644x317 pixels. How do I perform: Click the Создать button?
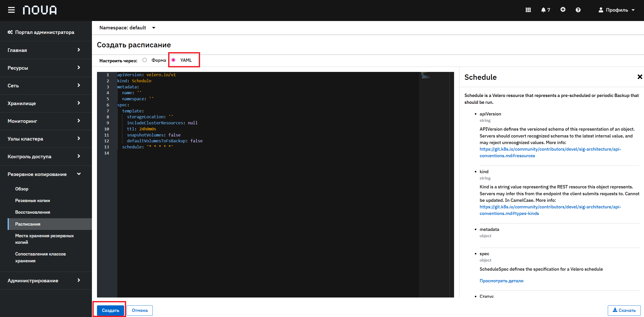pos(110,310)
